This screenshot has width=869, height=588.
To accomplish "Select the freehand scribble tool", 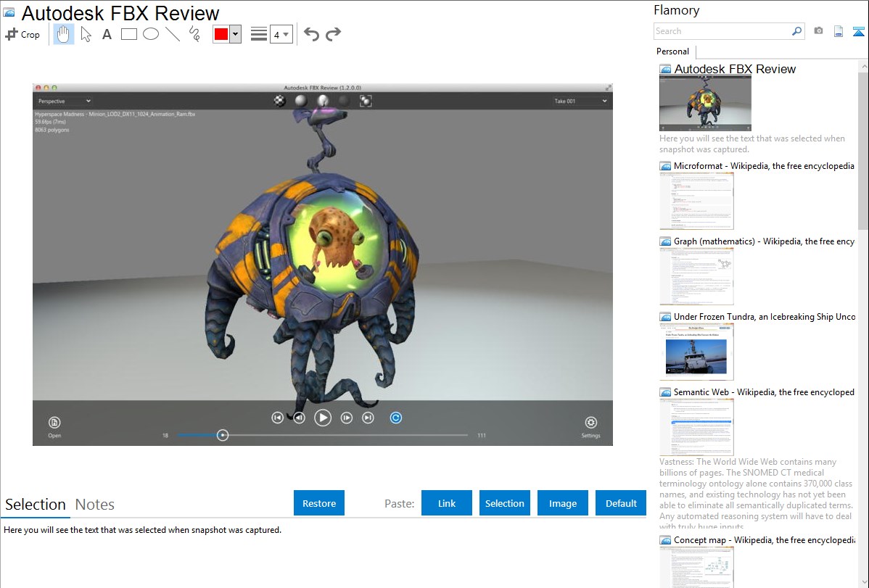I will click(194, 34).
